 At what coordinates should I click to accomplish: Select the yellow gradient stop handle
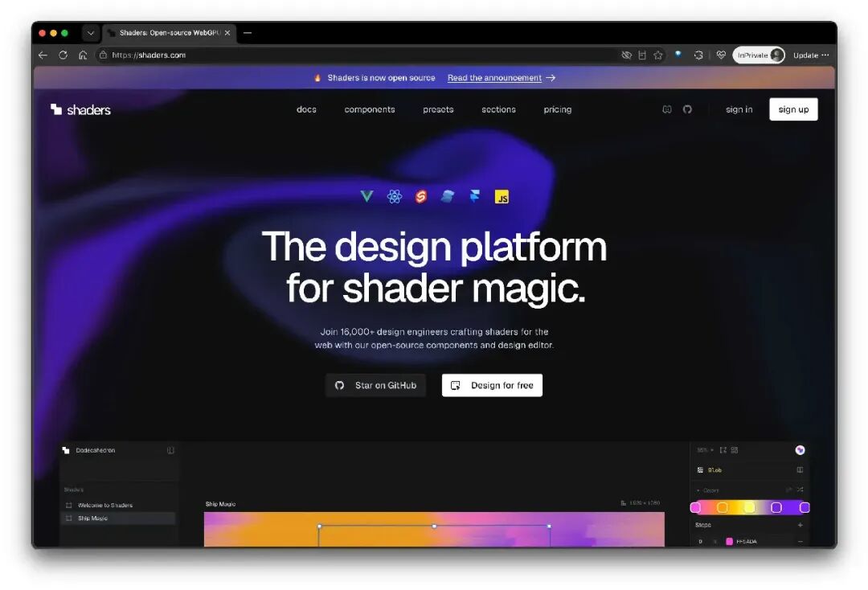pyautogui.click(x=749, y=507)
